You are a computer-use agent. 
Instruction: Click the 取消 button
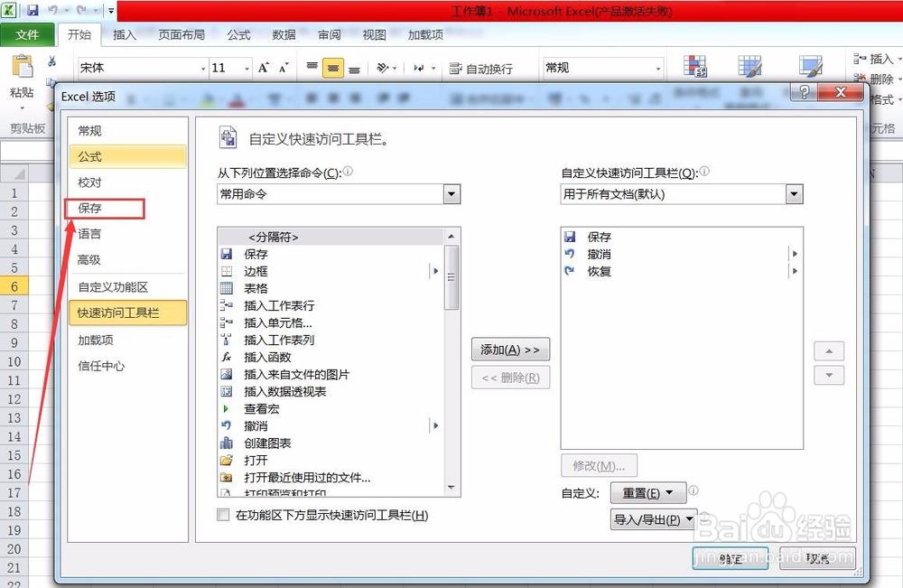pyautogui.click(x=817, y=558)
